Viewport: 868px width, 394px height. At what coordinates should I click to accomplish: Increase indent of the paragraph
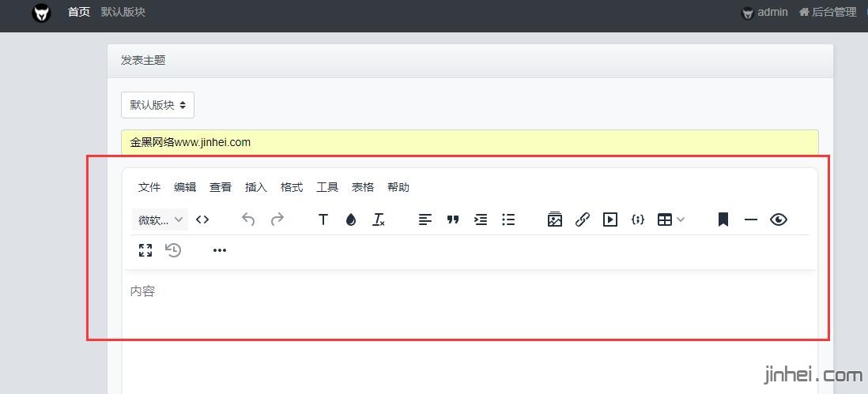pyautogui.click(x=481, y=220)
